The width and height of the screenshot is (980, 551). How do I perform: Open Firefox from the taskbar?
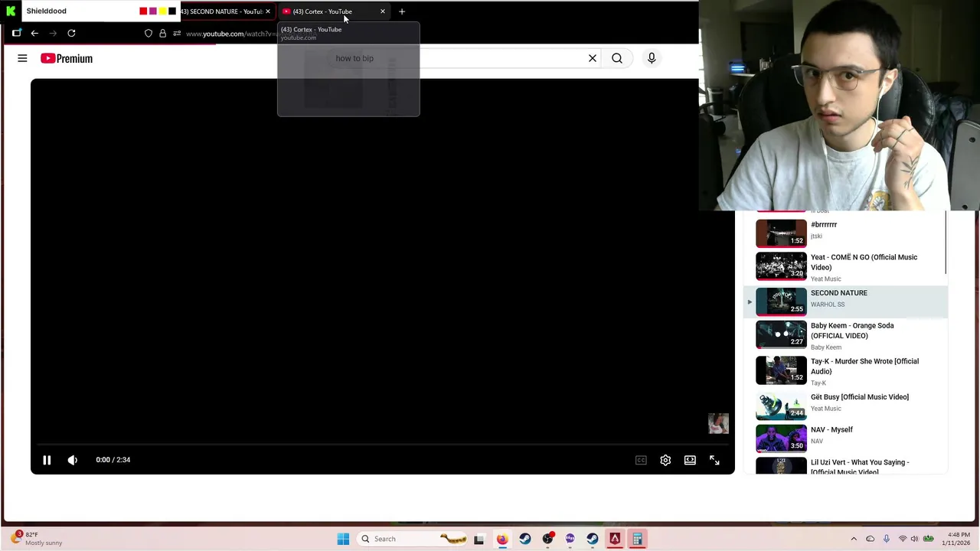pos(501,539)
